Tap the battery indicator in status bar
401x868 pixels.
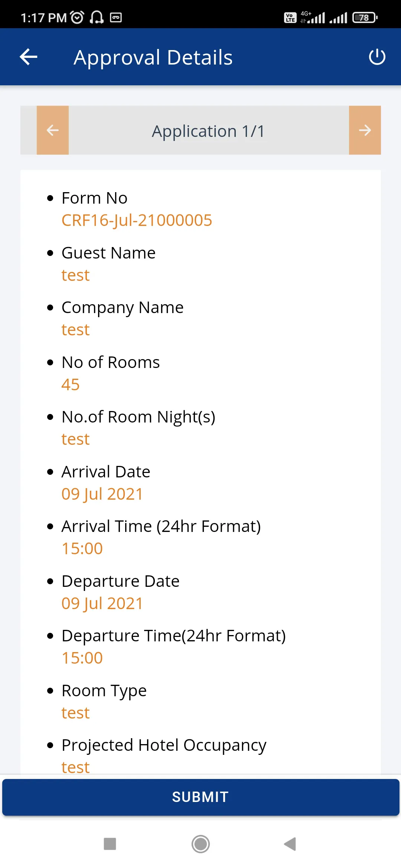click(365, 17)
